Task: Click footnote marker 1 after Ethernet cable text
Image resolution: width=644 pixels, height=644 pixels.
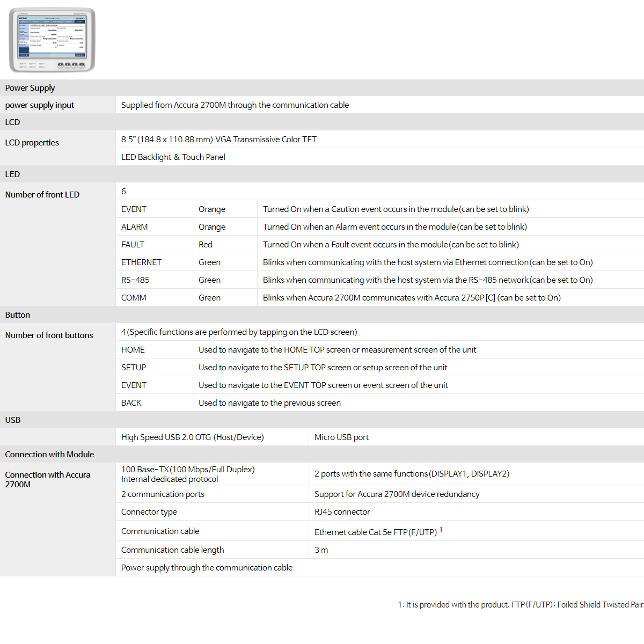Action: tap(441, 530)
